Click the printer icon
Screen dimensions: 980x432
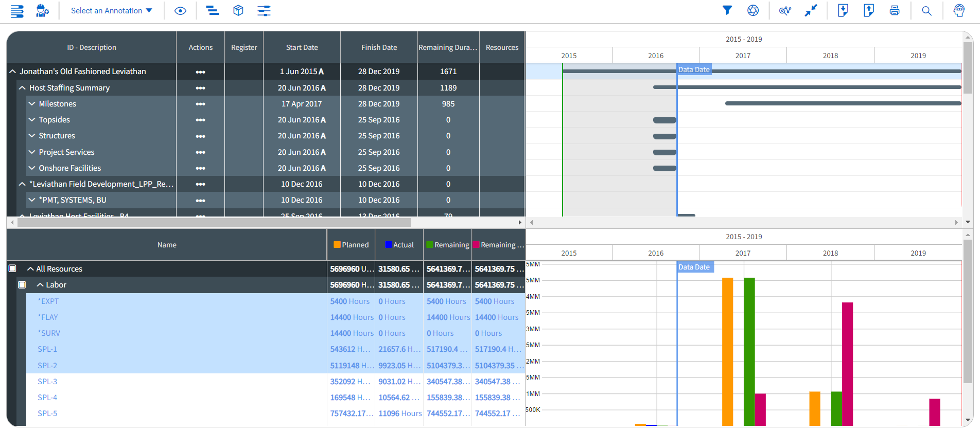pyautogui.click(x=895, y=10)
